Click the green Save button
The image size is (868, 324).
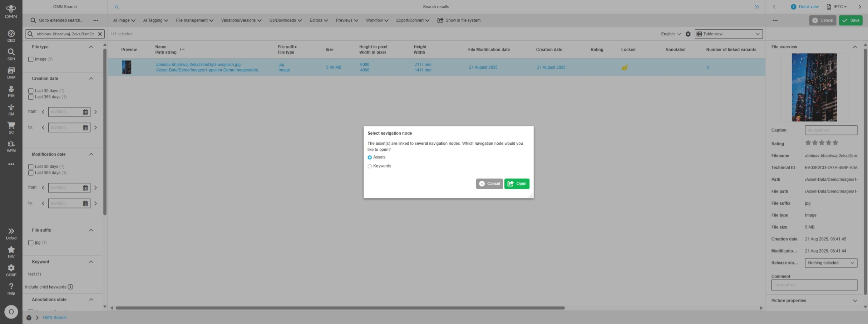pos(850,20)
